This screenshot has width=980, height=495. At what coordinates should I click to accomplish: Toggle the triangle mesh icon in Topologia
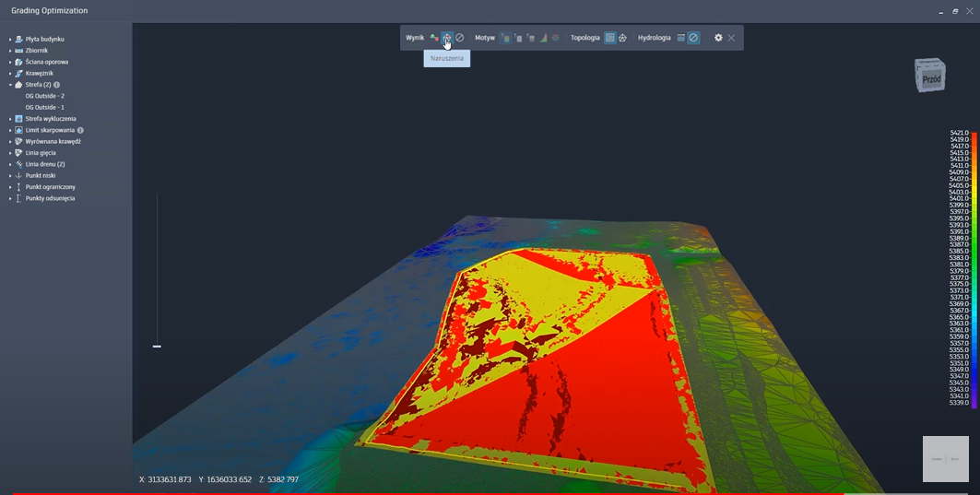click(x=622, y=38)
